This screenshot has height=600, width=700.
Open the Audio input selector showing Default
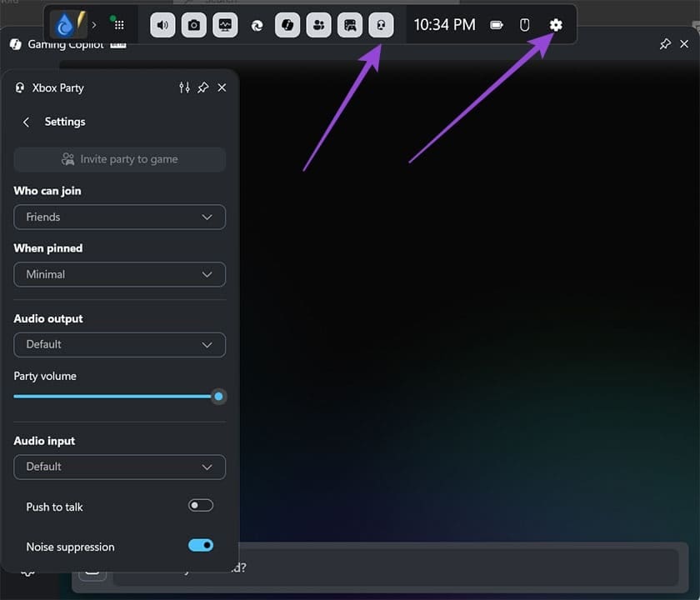pos(119,467)
